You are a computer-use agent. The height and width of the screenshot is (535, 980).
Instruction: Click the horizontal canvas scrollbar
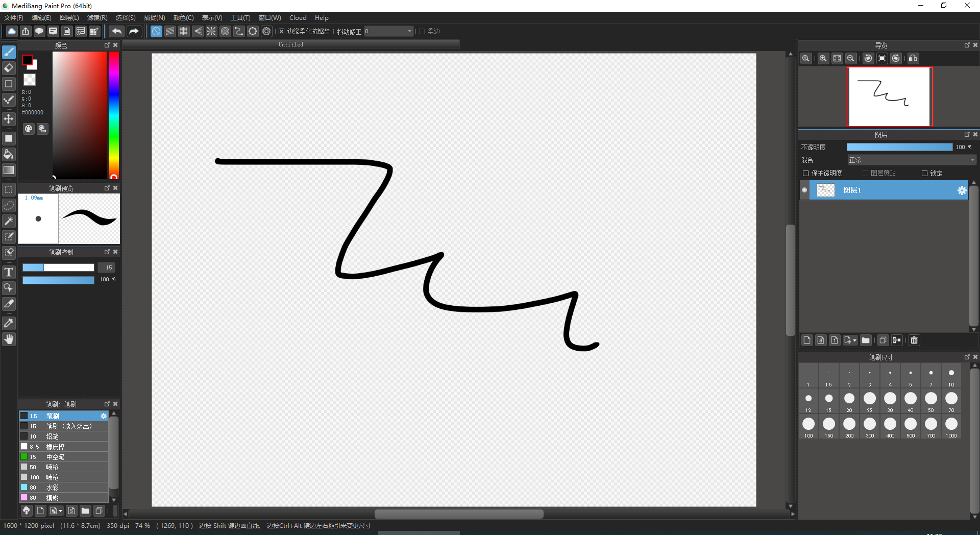459,514
